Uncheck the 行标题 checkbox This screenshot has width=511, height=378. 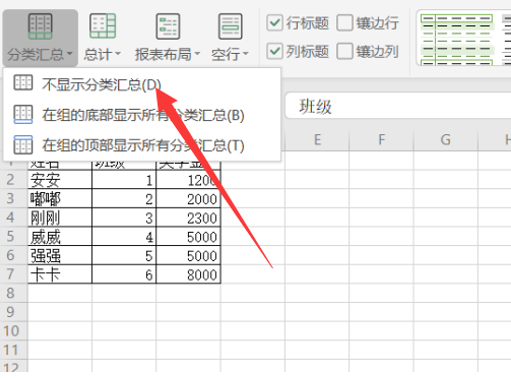275,23
